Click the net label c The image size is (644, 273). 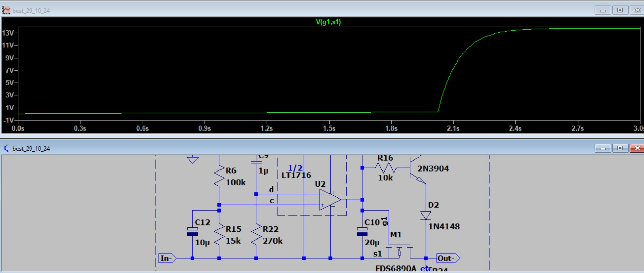pyautogui.click(x=272, y=201)
